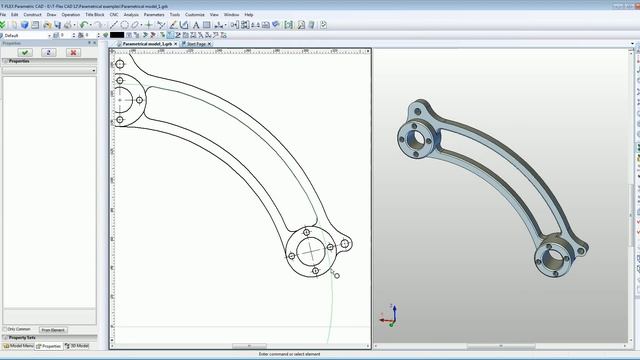The image size is (640, 360).
Task: Tick the Only Common checkbox
Action: (x=5, y=329)
